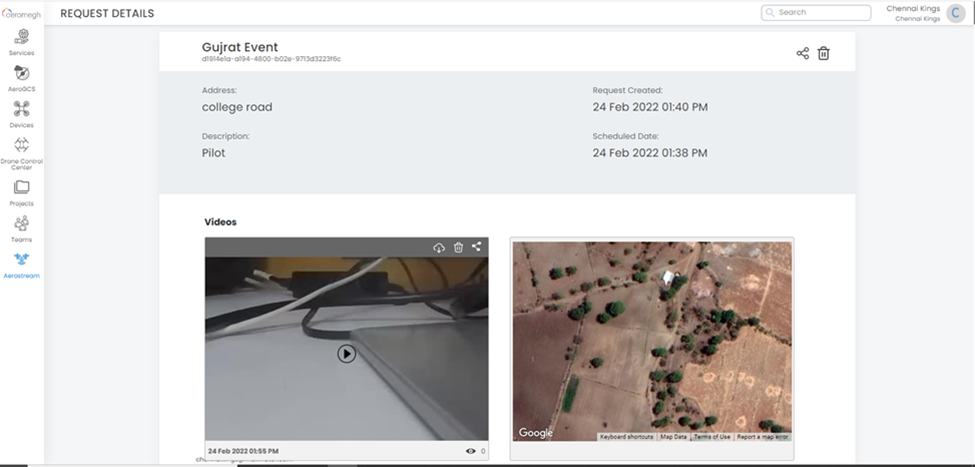Delete the Gujrat Event request
This screenshot has height=467, width=975.
point(824,53)
